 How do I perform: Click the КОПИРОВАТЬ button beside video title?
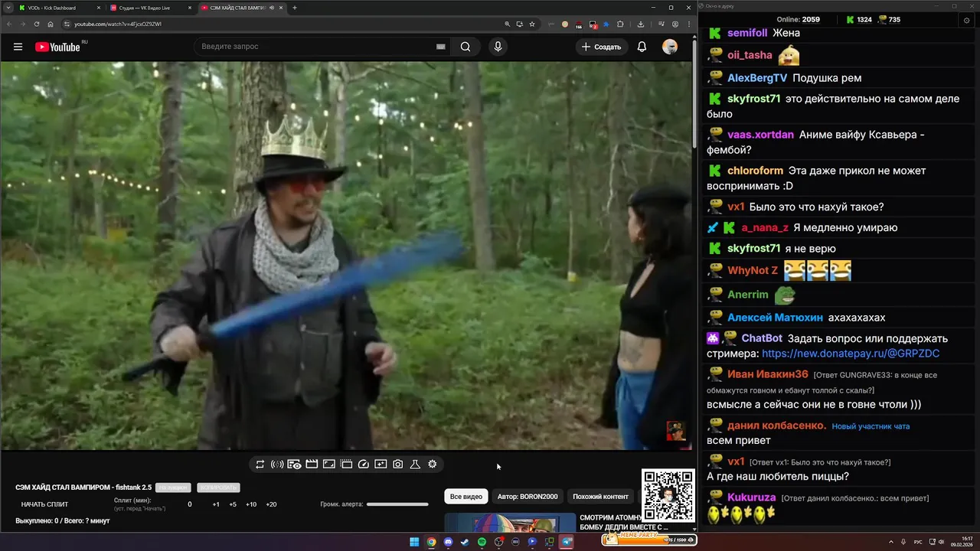click(218, 487)
